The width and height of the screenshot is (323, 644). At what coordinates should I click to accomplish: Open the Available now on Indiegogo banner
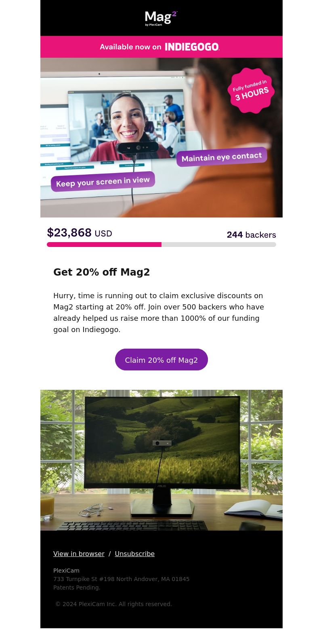click(161, 47)
